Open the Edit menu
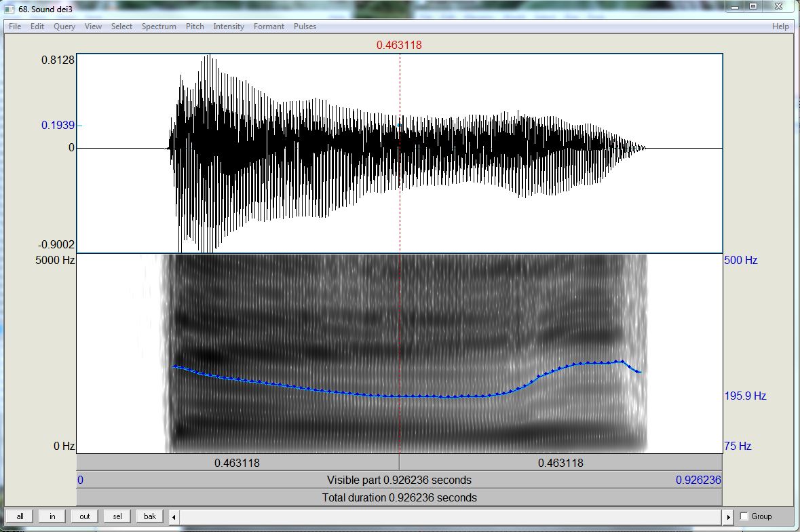 (x=37, y=26)
